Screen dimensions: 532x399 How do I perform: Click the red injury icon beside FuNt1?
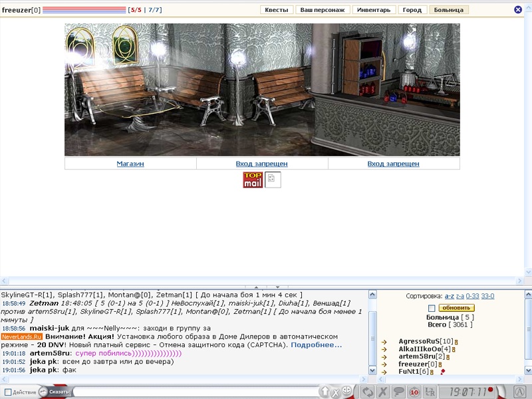point(442,372)
